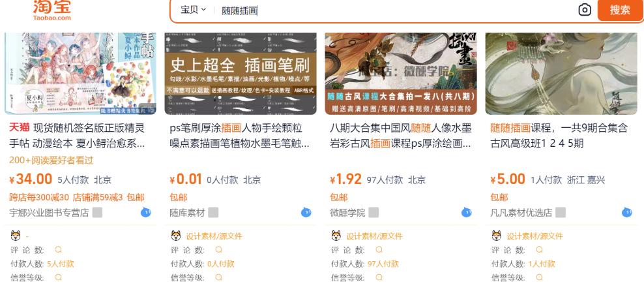644x297 pixels.
Task: Open the 天猫 精灵手帖 product title
Action: [77, 136]
